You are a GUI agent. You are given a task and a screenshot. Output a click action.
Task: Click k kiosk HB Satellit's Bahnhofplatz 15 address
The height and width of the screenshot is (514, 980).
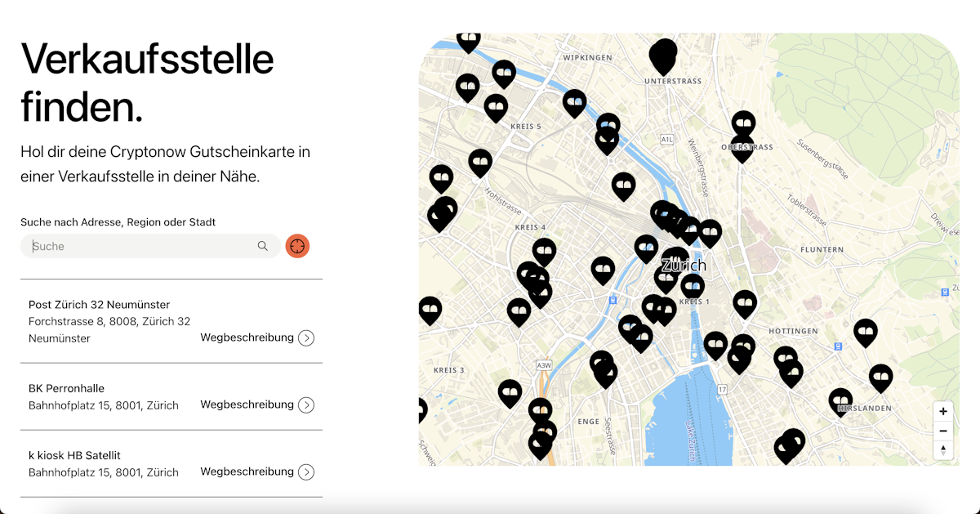(x=104, y=472)
